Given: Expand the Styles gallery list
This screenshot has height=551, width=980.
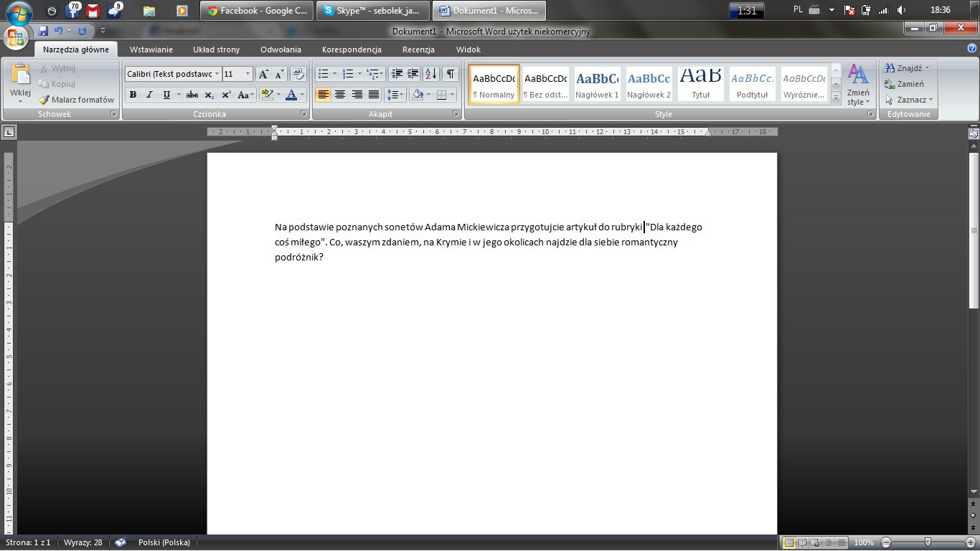Looking at the screenshot, I should [836, 98].
